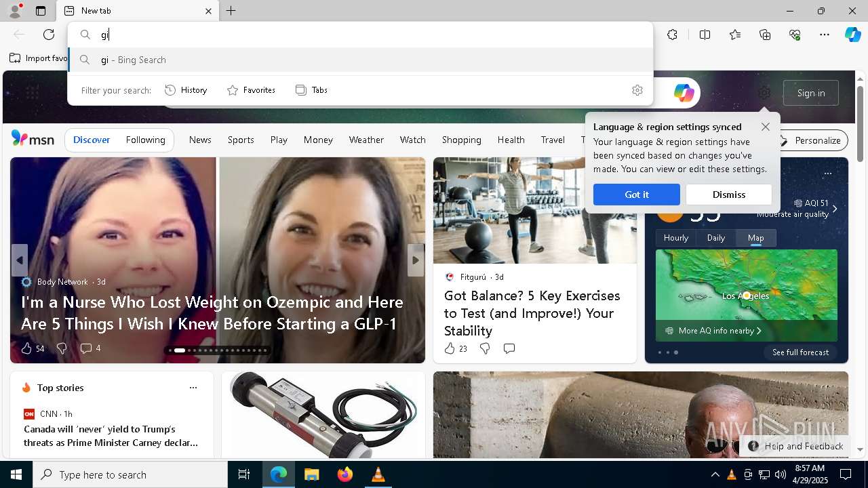868x488 pixels.
Task: Open File Explorer from taskbar
Action: click(312, 474)
